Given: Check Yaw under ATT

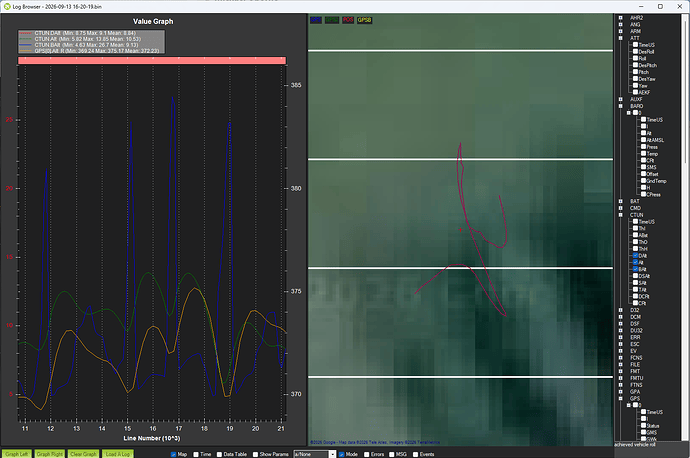Looking at the screenshot, I should coord(635,85).
